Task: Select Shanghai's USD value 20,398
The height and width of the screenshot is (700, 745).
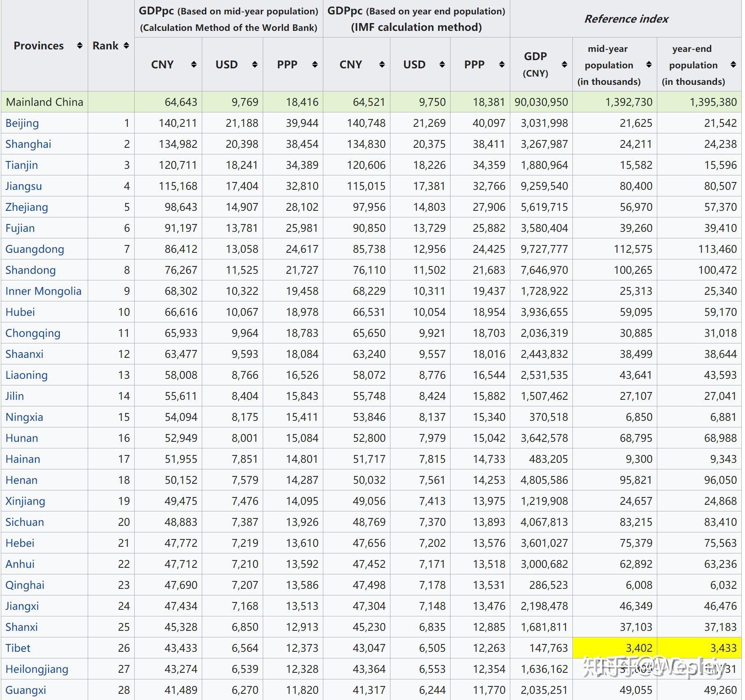Action: (242, 144)
